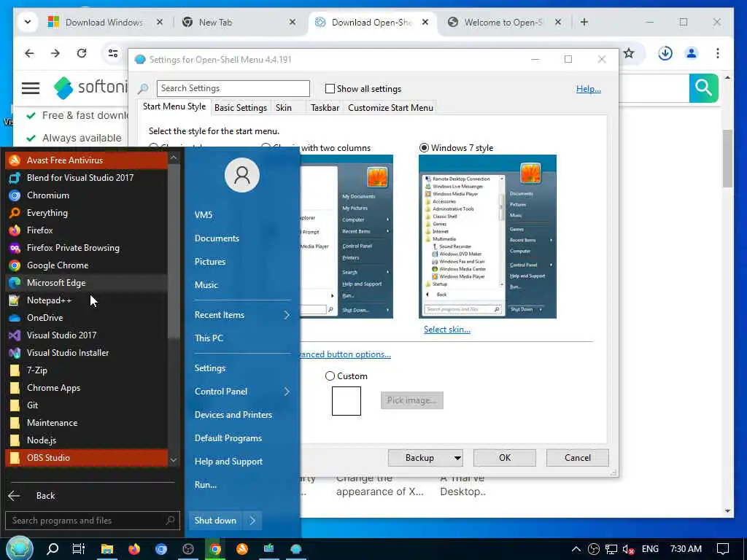Bookmark this page with the star icon

[x=629, y=52]
